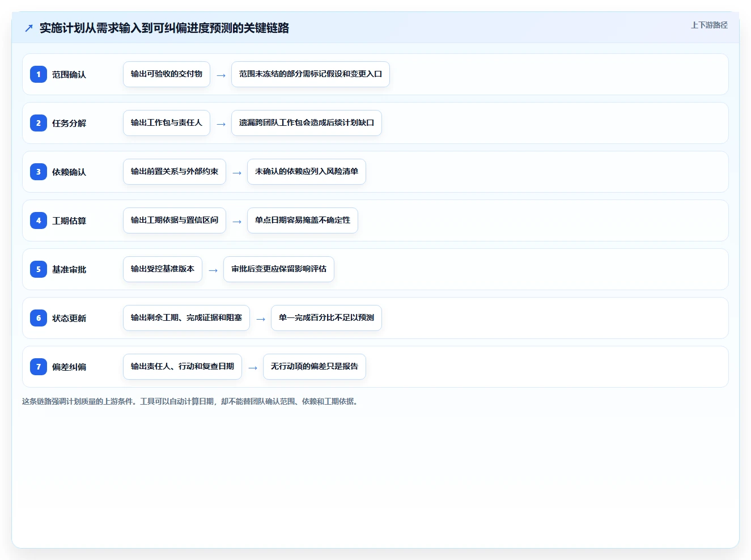Select step number badge 7

point(39,367)
